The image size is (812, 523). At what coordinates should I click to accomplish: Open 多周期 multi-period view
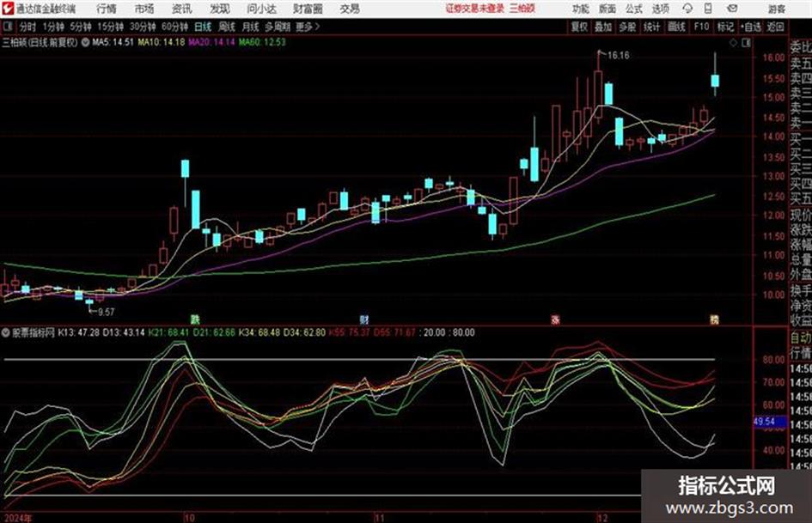[x=278, y=27]
